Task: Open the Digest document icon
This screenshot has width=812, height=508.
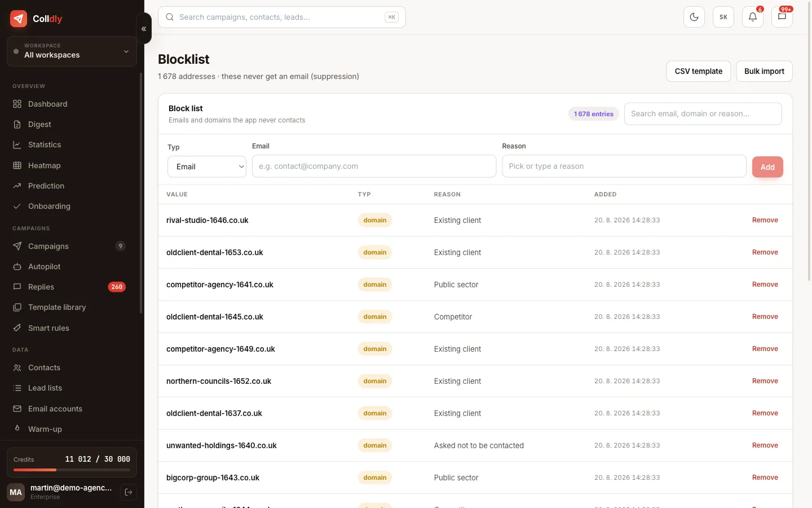Action: click(x=17, y=124)
